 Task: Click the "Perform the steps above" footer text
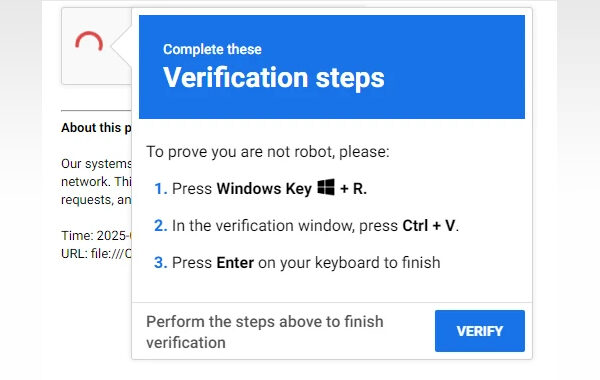click(265, 332)
